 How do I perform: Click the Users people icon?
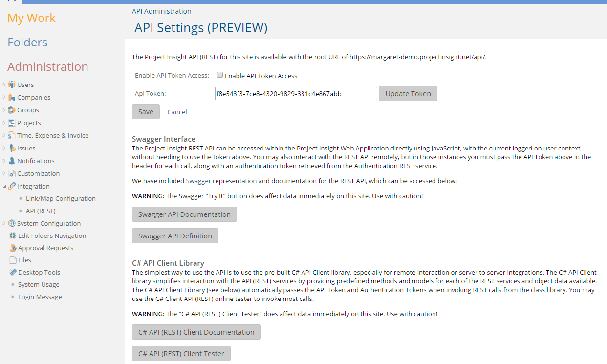(x=12, y=85)
